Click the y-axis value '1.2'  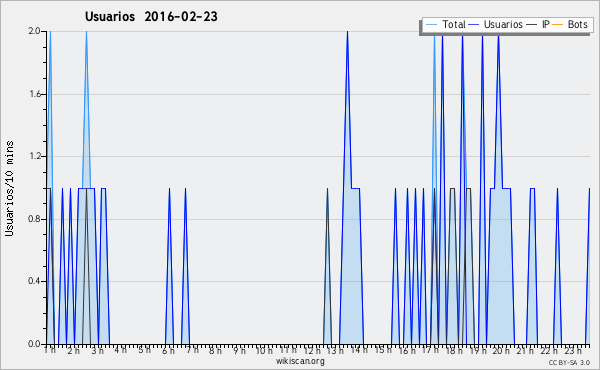(x=34, y=156)
